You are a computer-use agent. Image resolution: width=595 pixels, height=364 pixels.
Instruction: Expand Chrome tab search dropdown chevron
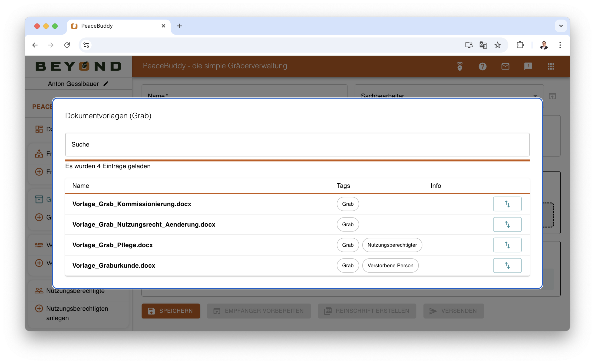point(561,26)
